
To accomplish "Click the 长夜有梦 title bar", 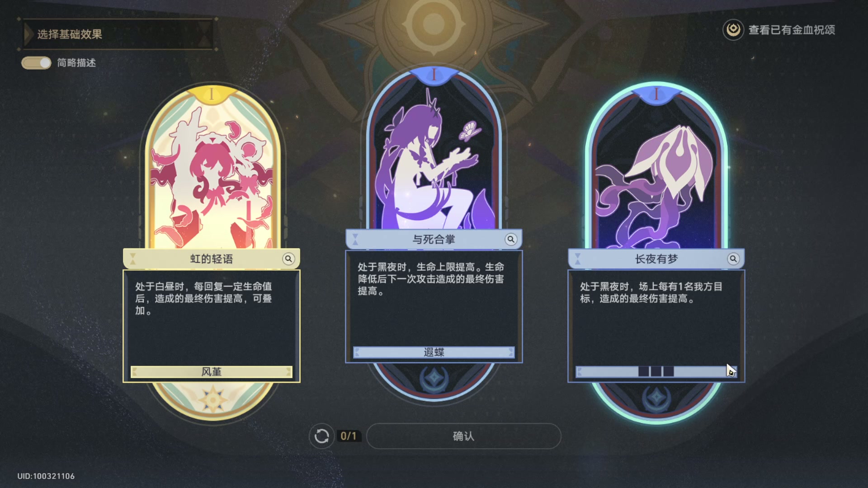I will tap(656, 258).
